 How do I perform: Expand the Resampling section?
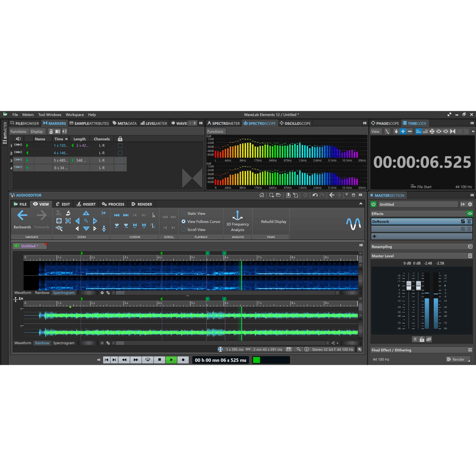pos(382,247)
